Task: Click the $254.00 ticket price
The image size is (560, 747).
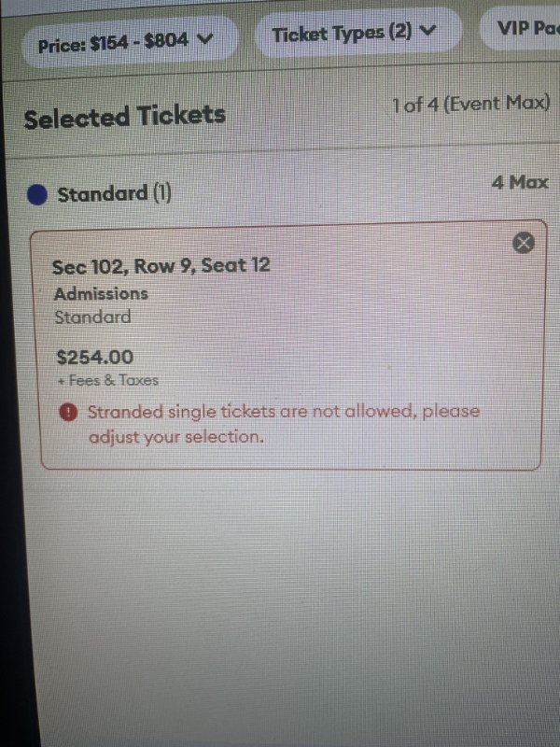Action: click(94, 357)
